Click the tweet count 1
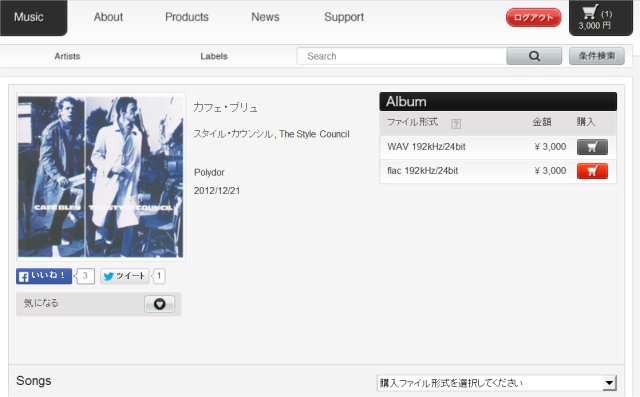Image resolution: width=640 pixels, height=397 pixels. [x=159, y=276]
